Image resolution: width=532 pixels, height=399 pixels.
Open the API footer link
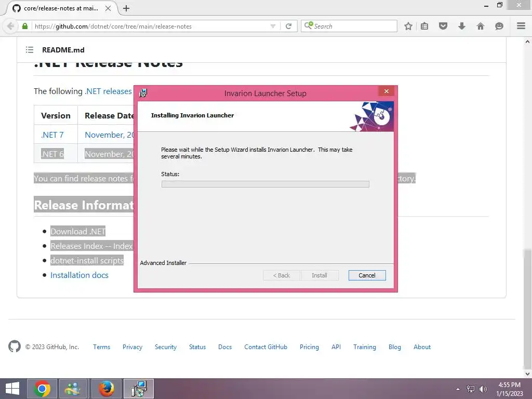click(x=336, y=347)
